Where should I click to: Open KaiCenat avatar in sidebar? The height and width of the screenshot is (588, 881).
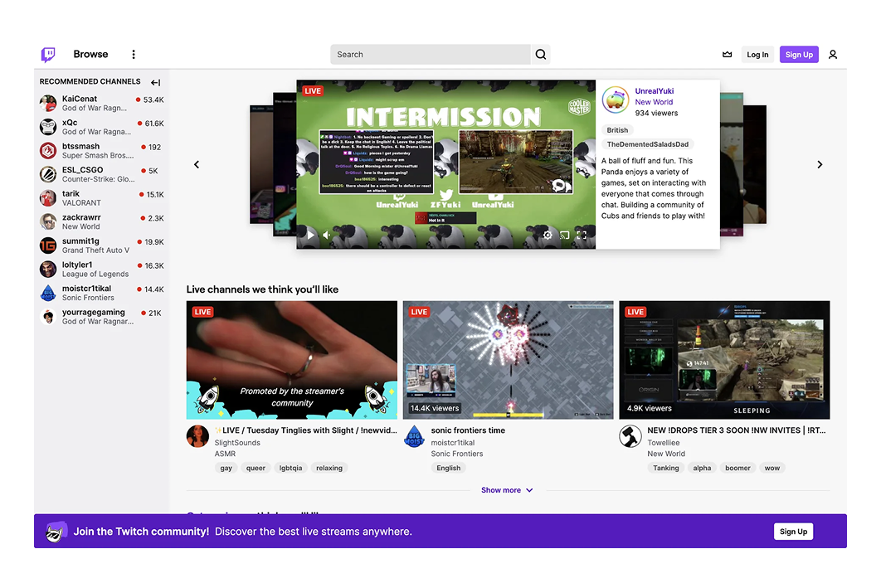tap(48, 104)
